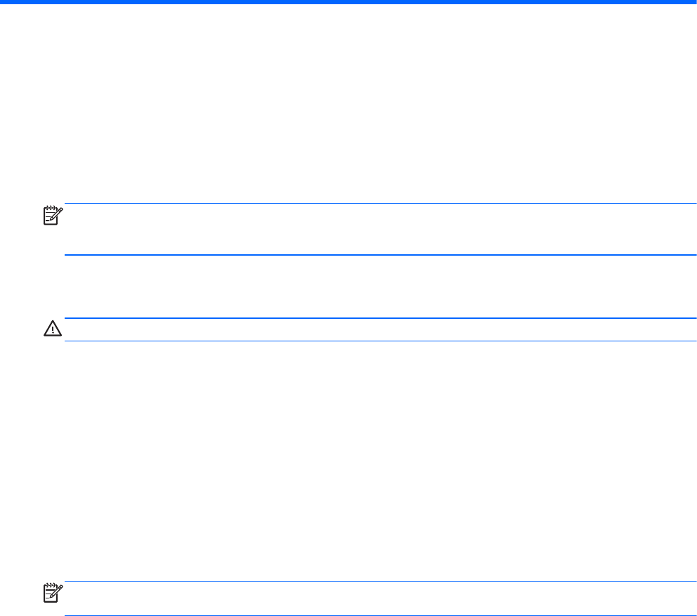Screen dimensions: 697x616
Task: Click the caution row beside the triangle
Action: pos(379,329)
